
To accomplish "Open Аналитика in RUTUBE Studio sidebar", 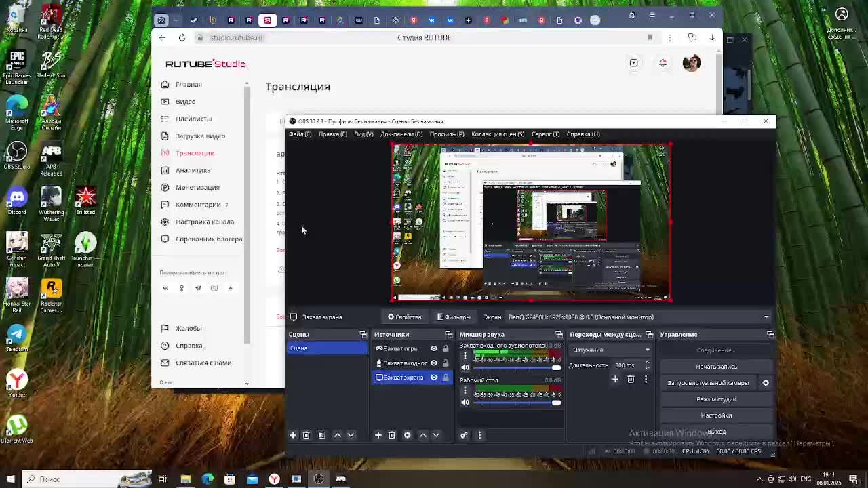I will tap(193, 170).
